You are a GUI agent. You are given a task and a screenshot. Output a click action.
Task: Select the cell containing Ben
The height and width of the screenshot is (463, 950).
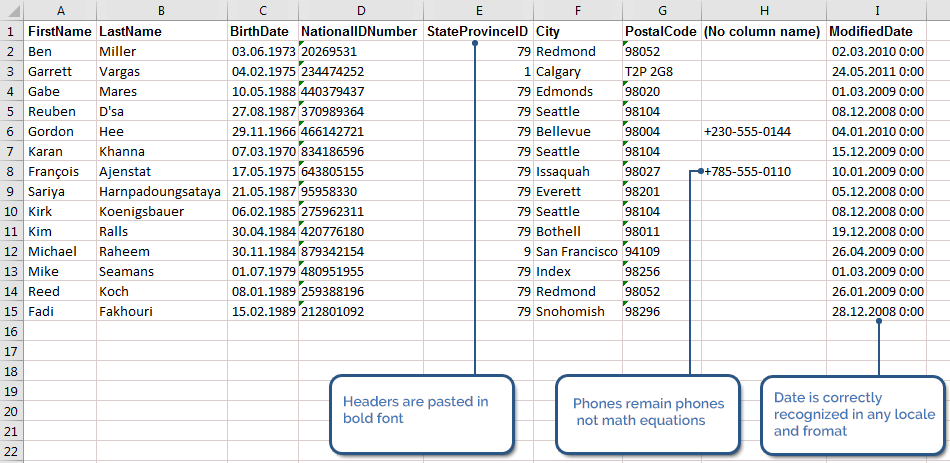pyautogui.click(x=61, y=52)
